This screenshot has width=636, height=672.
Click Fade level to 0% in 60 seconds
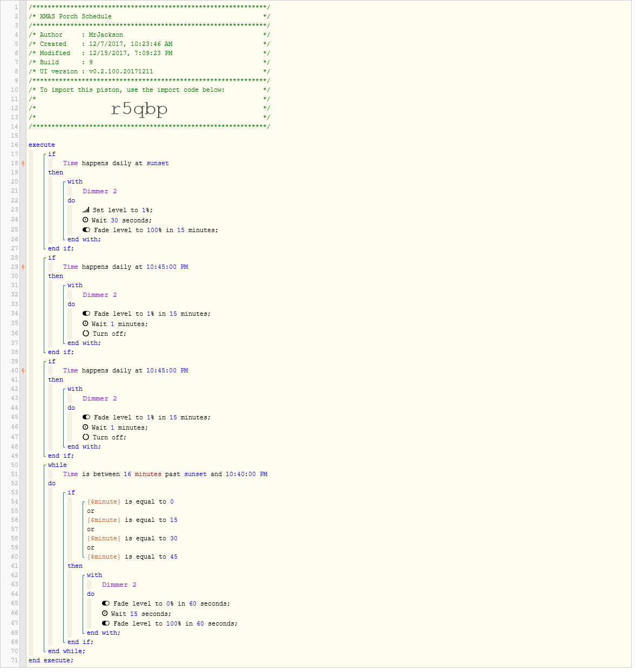pyautogui.click(x=172, y=603)
